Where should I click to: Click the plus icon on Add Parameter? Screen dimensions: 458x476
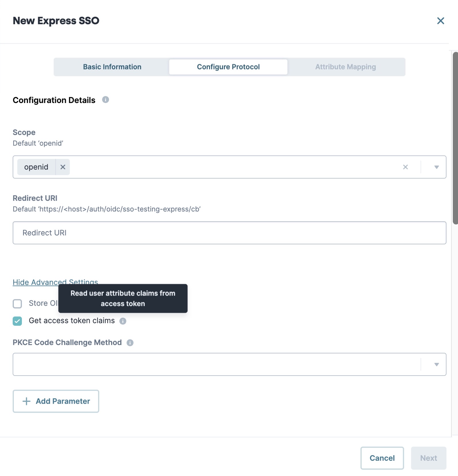26,401
